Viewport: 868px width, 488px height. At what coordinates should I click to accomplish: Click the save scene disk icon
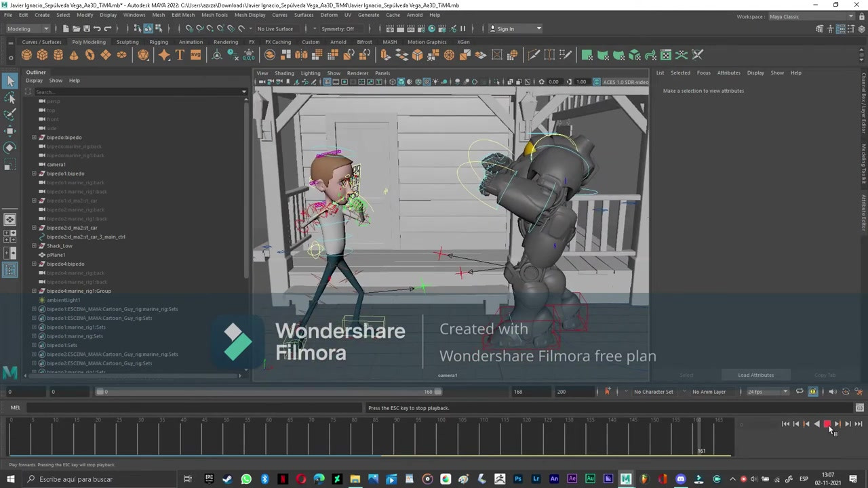coord(86,28)
